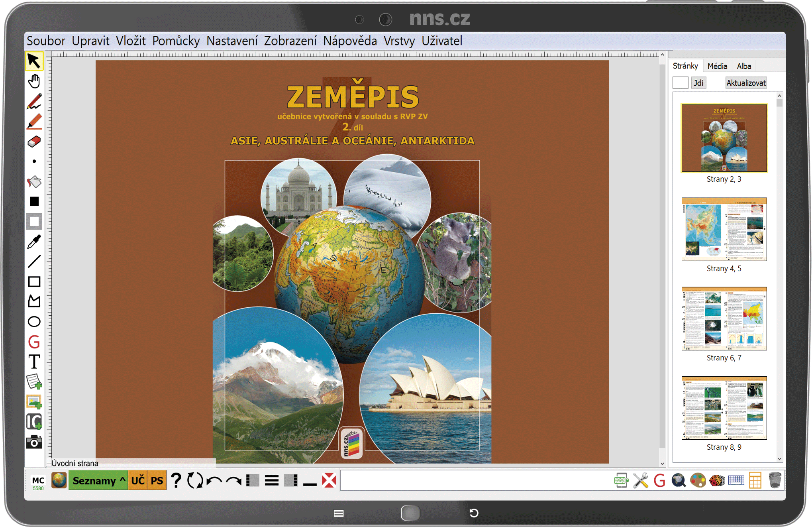The image size is (812, 527).
Task: Click the Jdi button
Action: click(x=698, y=83)
